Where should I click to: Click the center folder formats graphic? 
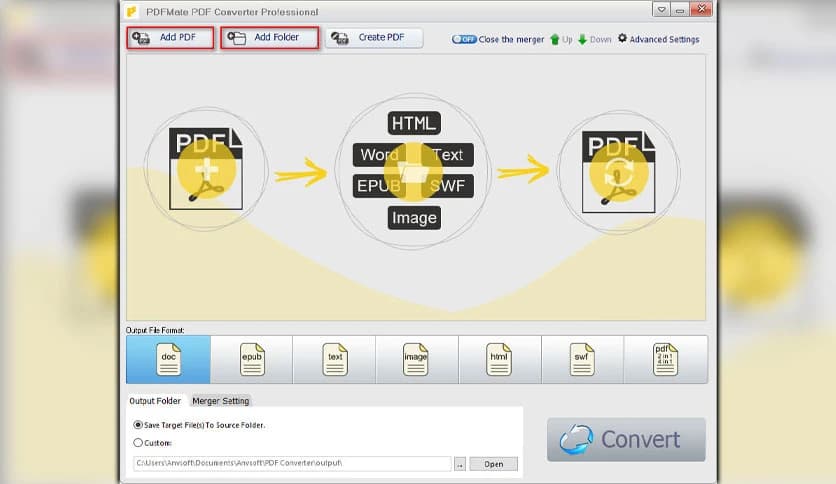point(413,171)
